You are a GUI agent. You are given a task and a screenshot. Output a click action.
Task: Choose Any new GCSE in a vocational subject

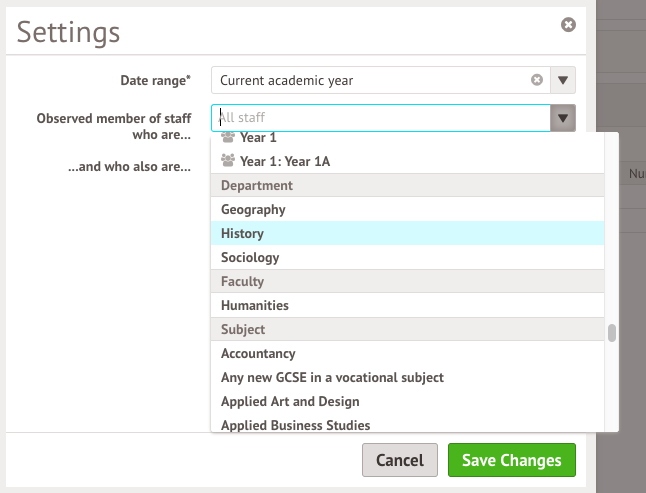click(332, 377)
